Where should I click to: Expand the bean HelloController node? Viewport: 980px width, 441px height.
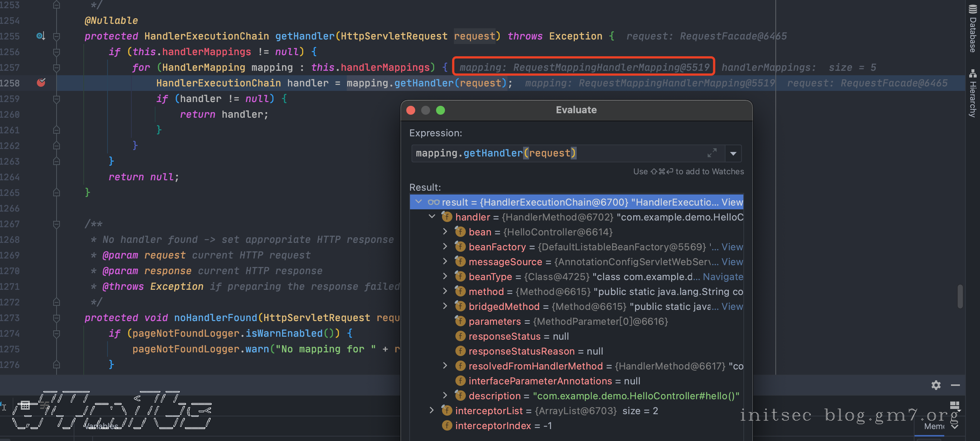(x=445, y=231)
